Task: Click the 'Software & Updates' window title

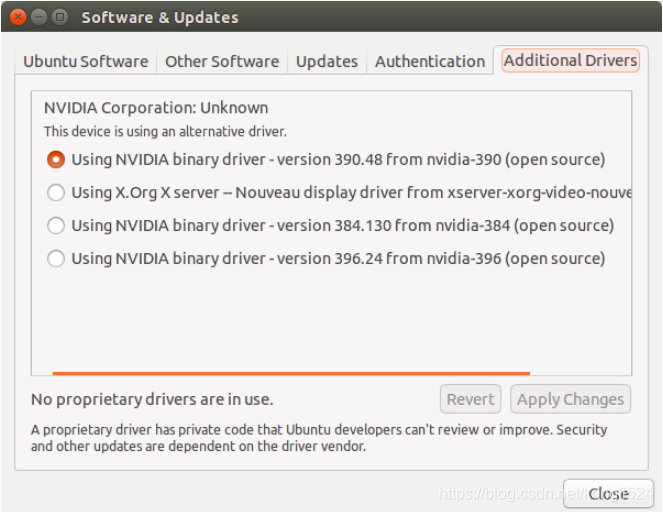Action: pos(160,18)
